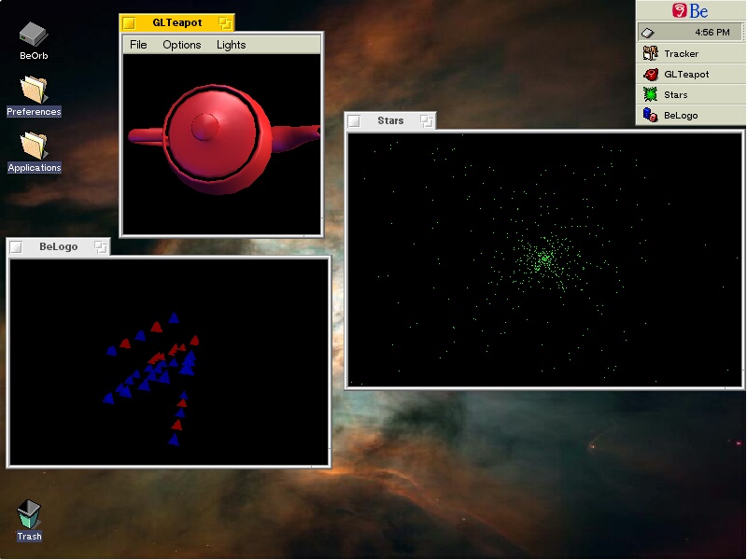Select green Stars icon in Deskbar
747x560 pixels.
(650, 94)
